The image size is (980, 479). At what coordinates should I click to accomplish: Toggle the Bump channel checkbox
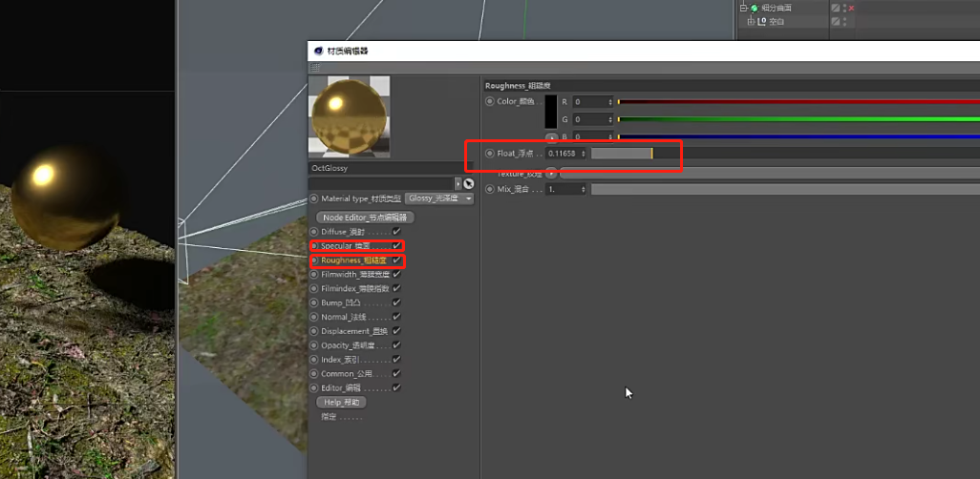tap(396, 302)
